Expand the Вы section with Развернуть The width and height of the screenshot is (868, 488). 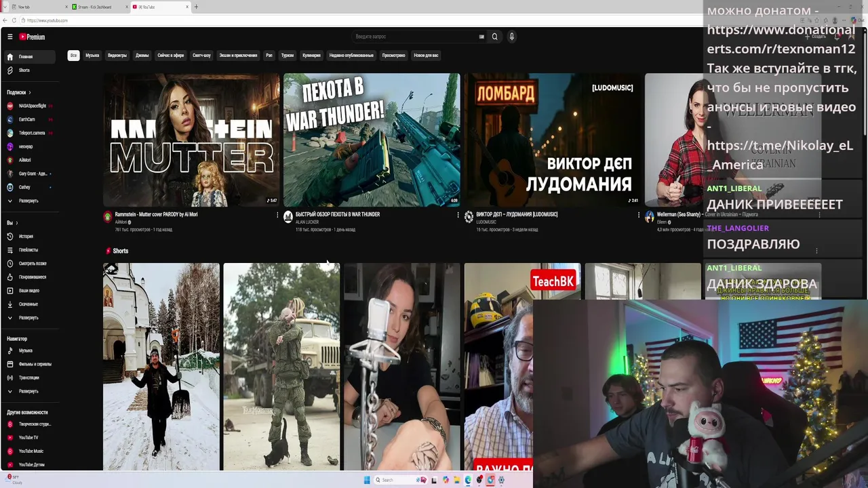click(29, 318)
